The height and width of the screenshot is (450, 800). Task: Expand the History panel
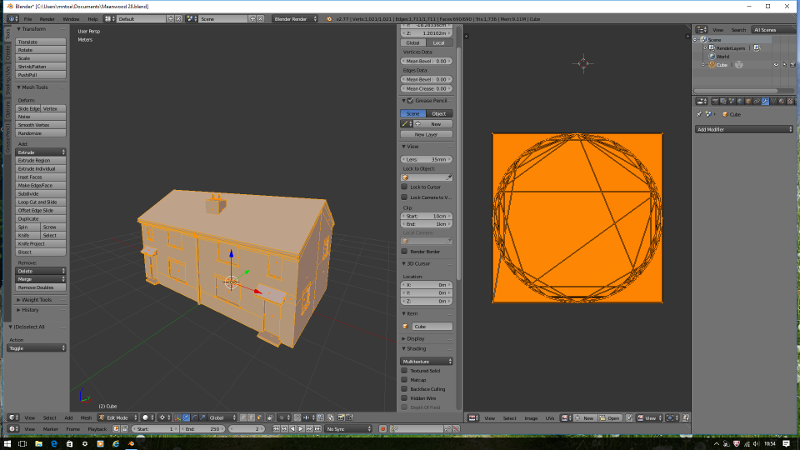(28, 310)
